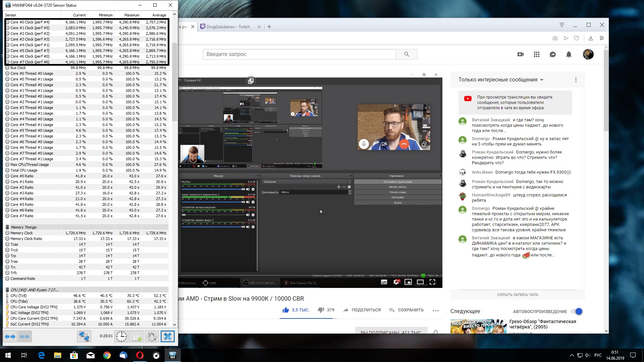Screen dimensions: 644x362
Task: Expand the chat filter dropdown
Action: (x=541, y=80)
